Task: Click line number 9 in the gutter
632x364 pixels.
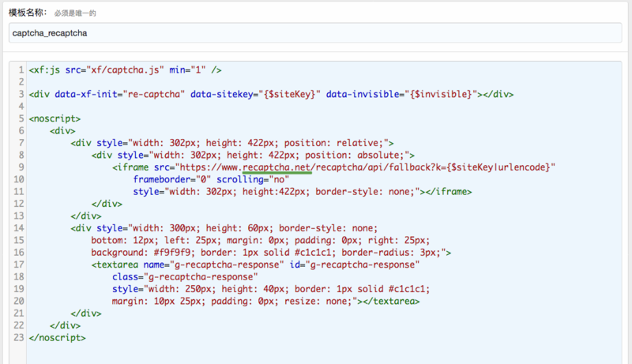Action: [x=21, y=167]
